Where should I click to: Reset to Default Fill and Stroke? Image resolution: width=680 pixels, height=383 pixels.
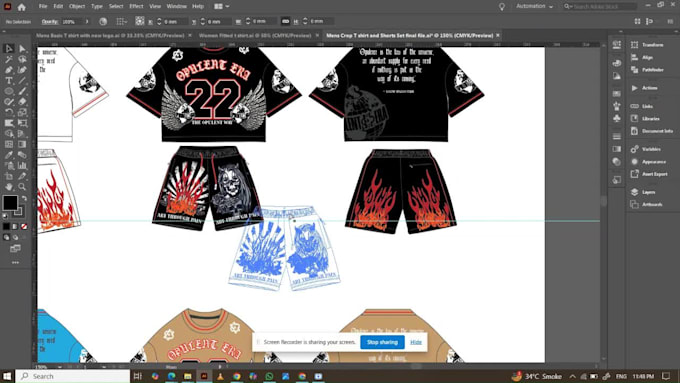click(5, 215)
